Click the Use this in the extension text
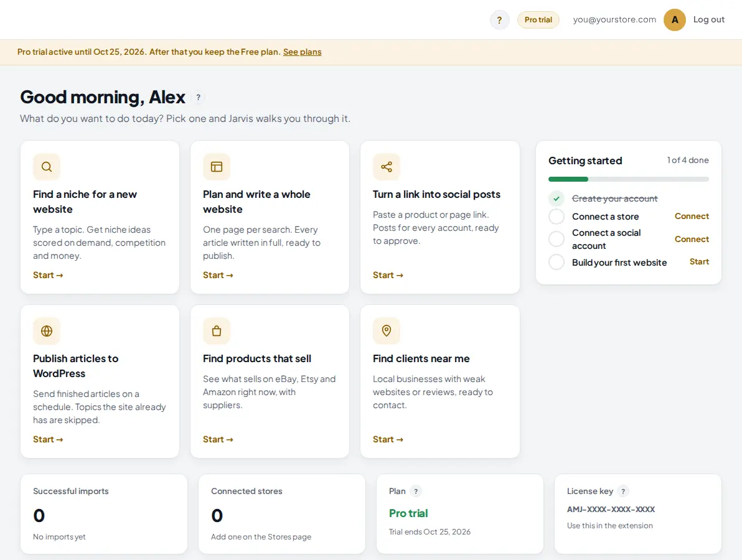 609,526
